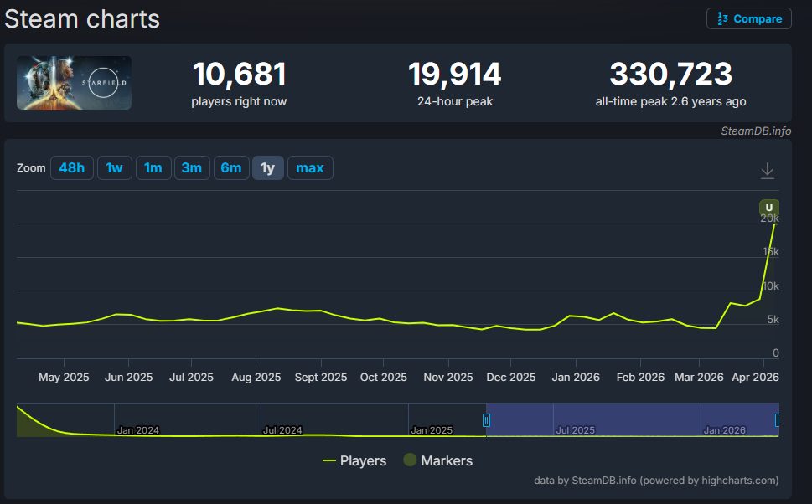Click the Apr 2026 axis label

(755, 378)
